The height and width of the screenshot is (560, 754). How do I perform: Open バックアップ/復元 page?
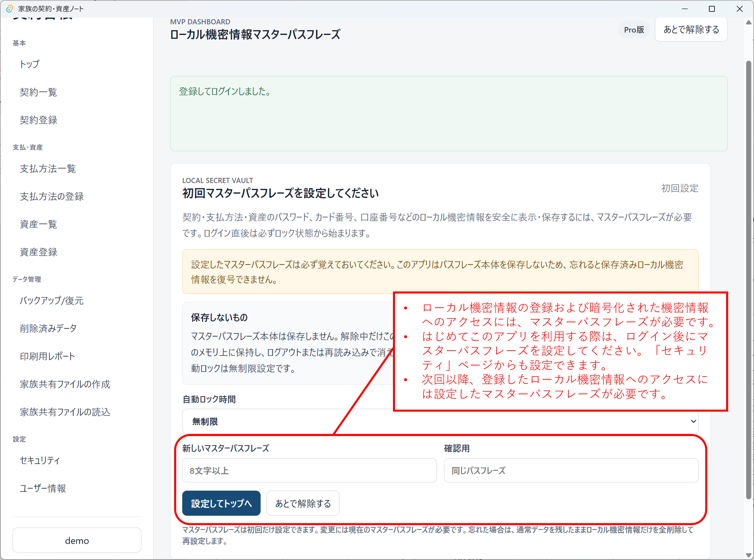[51, 300]
